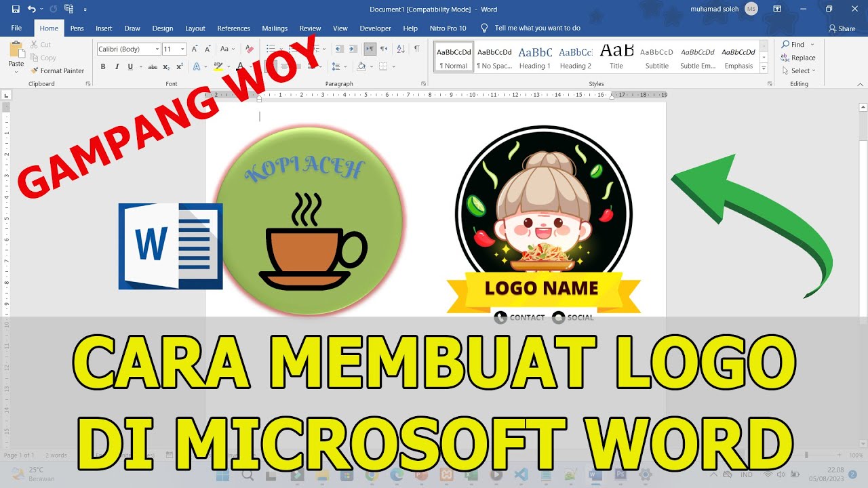Click the Find magnifier icon

tap(785, 45)
